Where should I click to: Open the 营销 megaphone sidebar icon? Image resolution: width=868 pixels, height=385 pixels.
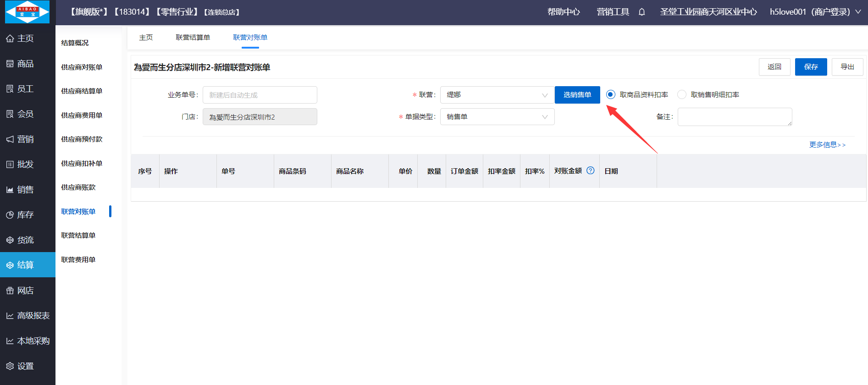10,139
